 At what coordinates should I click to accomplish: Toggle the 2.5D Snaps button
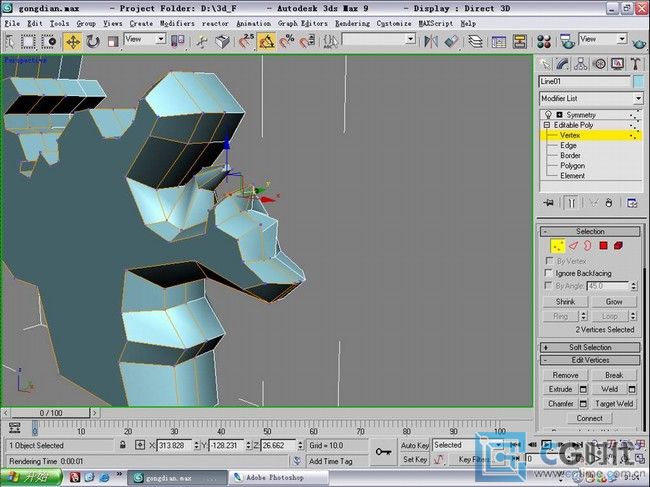(247, 41)
